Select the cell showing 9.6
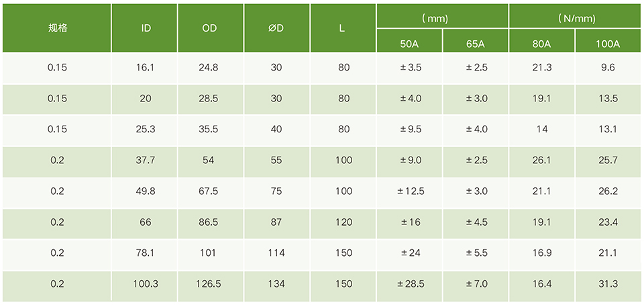Viewport: 644px width, 305px height. tap(608, 68)
